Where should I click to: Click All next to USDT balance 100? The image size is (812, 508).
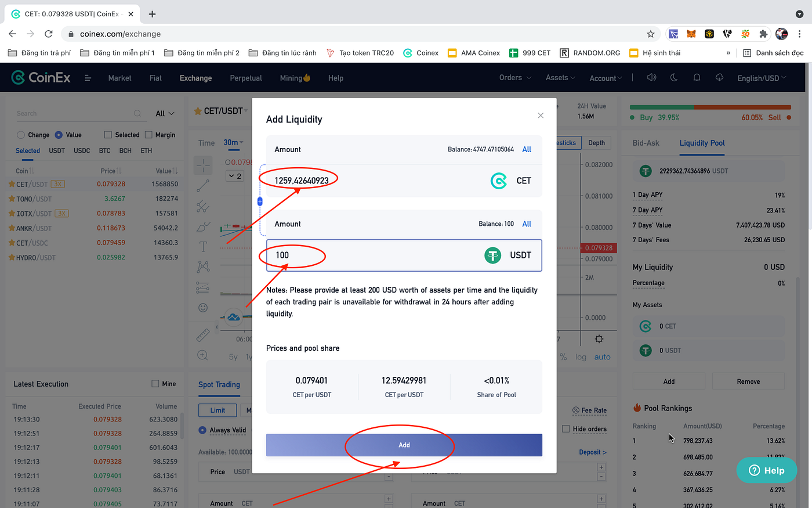[527, 224]
